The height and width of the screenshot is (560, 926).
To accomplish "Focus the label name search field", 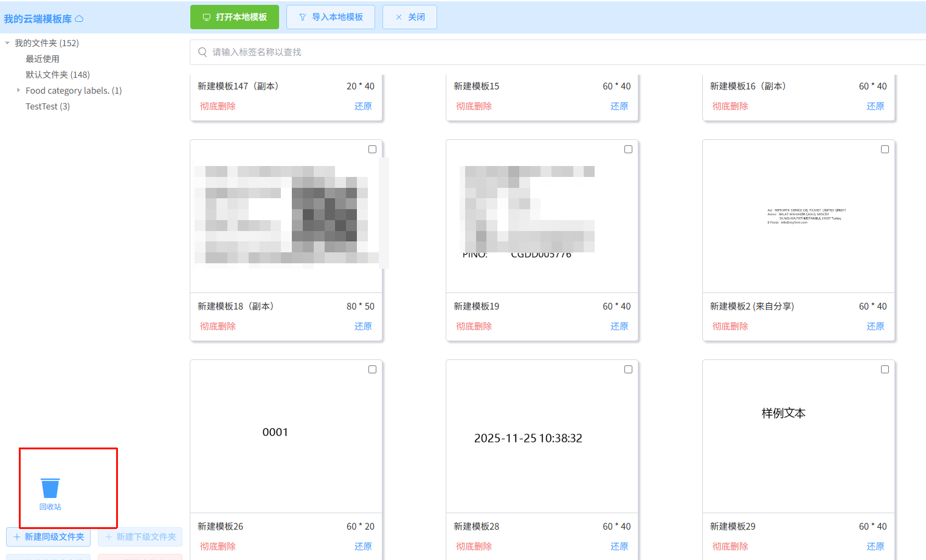I will point(547,52).
